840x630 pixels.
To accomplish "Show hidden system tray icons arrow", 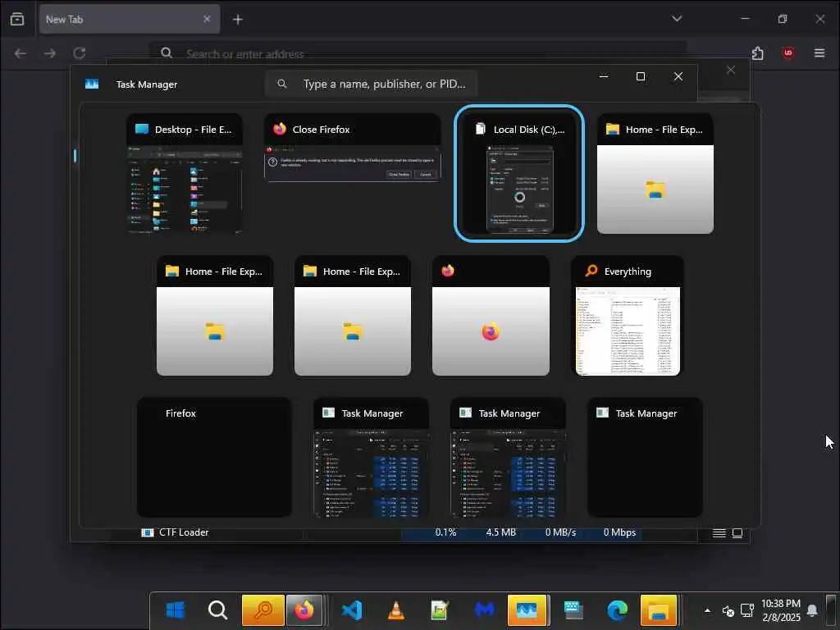I will (707, 610).
